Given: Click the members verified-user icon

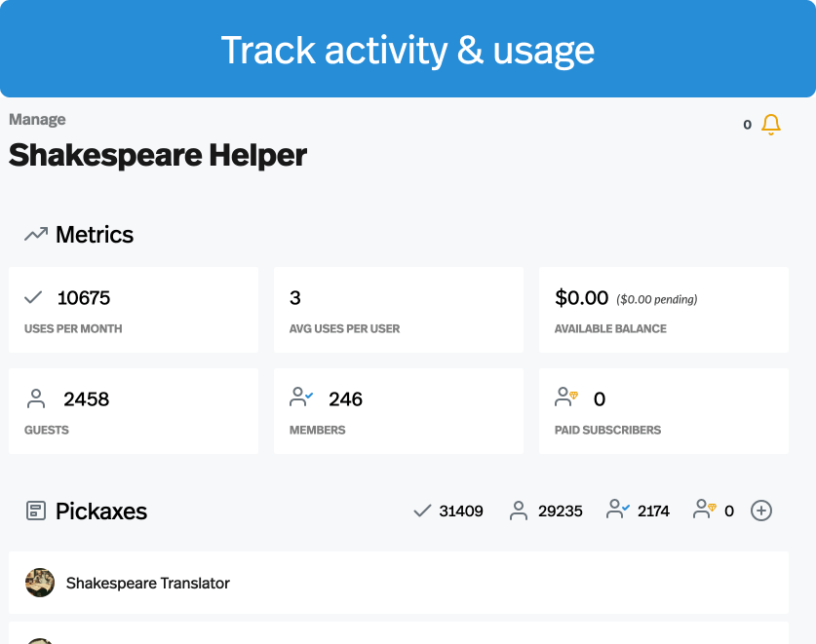Looking at the screenshot, I should click(x=301, y=398).
